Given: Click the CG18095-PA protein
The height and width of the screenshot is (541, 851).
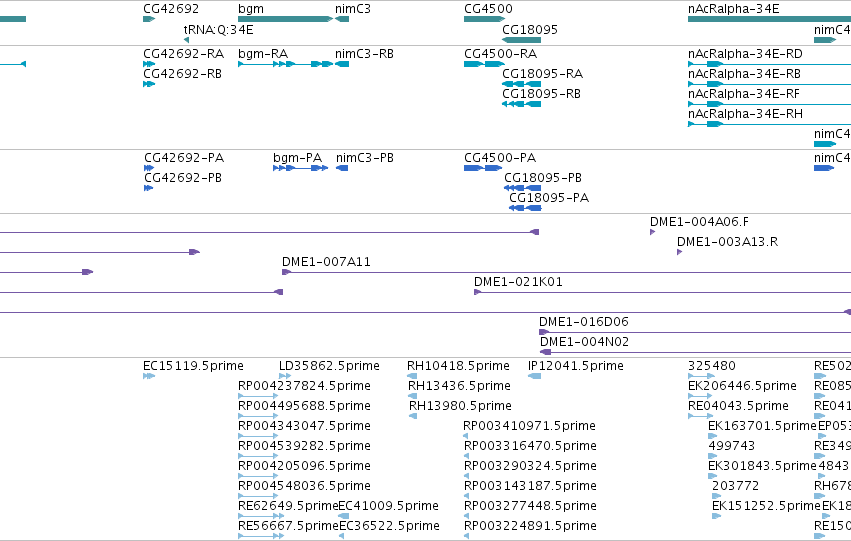Looking at the screenshot, I should [x=525, y=208].
